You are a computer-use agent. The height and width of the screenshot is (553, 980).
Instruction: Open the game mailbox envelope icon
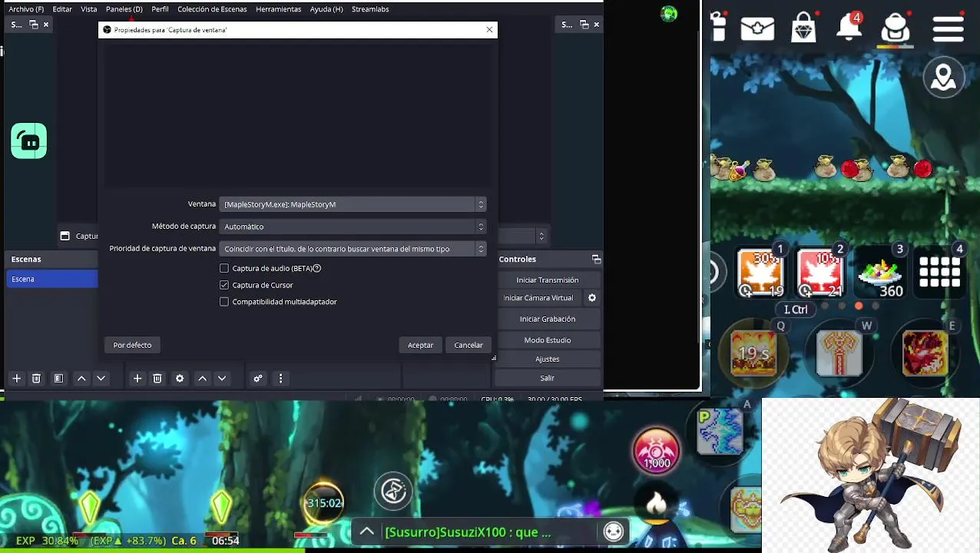pos(757,28)
